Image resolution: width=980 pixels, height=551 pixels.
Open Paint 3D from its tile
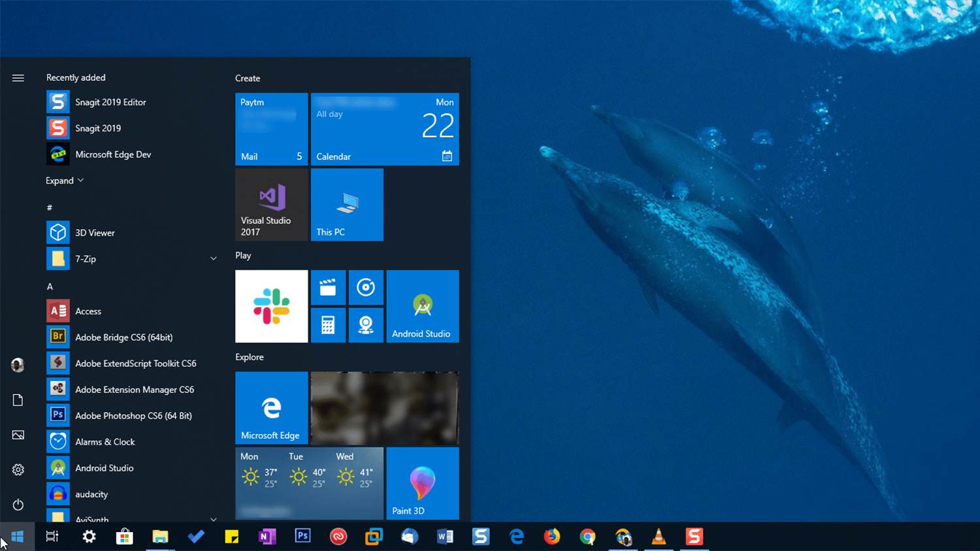point(422,483)
